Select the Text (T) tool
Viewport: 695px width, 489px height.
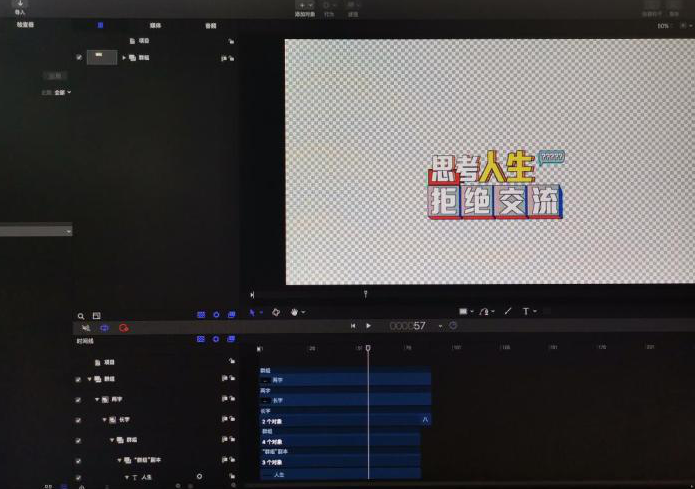[526, 312]
